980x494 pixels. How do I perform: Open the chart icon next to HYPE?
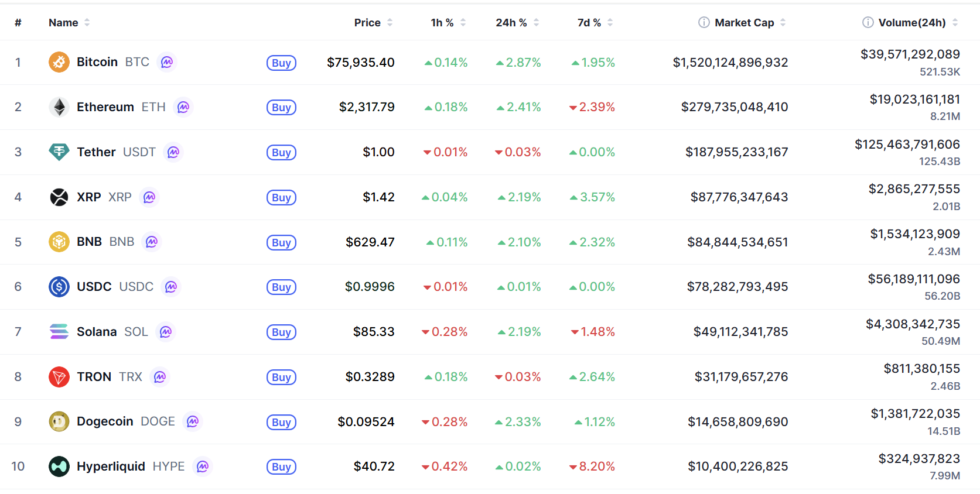click(203, 466)
